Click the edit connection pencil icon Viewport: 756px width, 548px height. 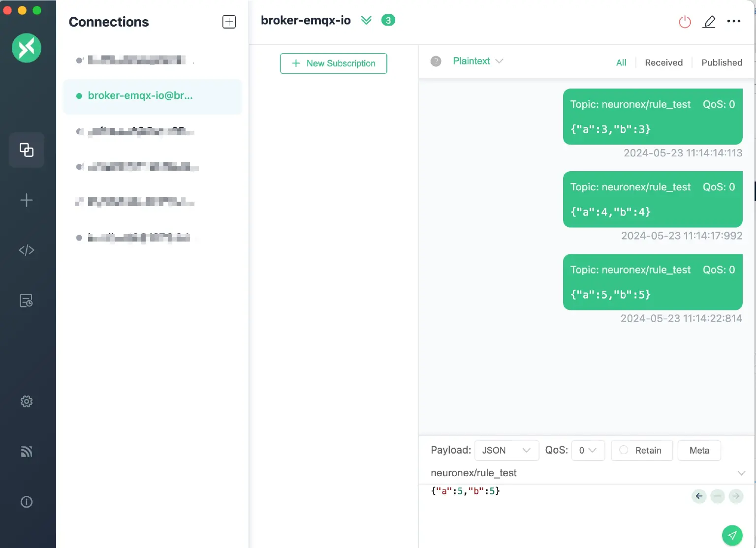point(709,22)
